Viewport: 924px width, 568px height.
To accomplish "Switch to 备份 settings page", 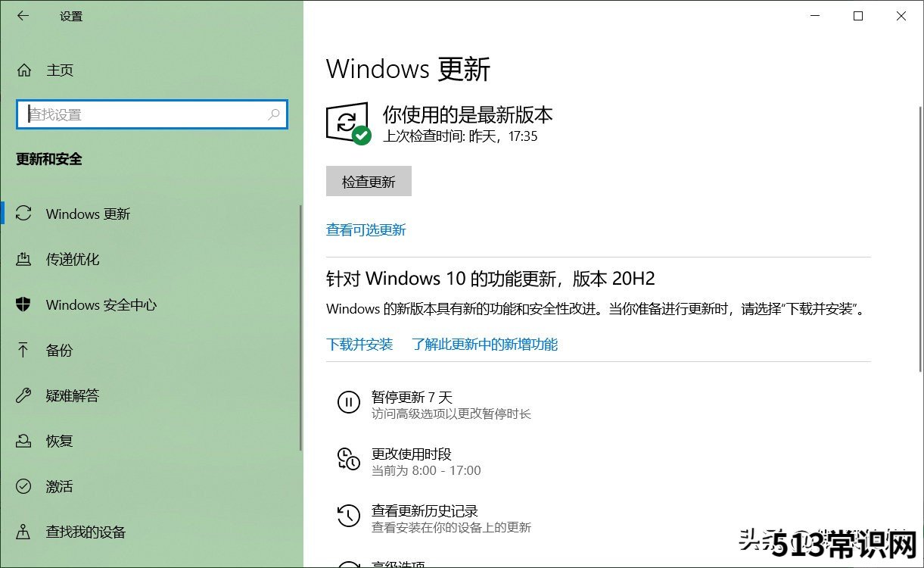I will tap(60, 351).
